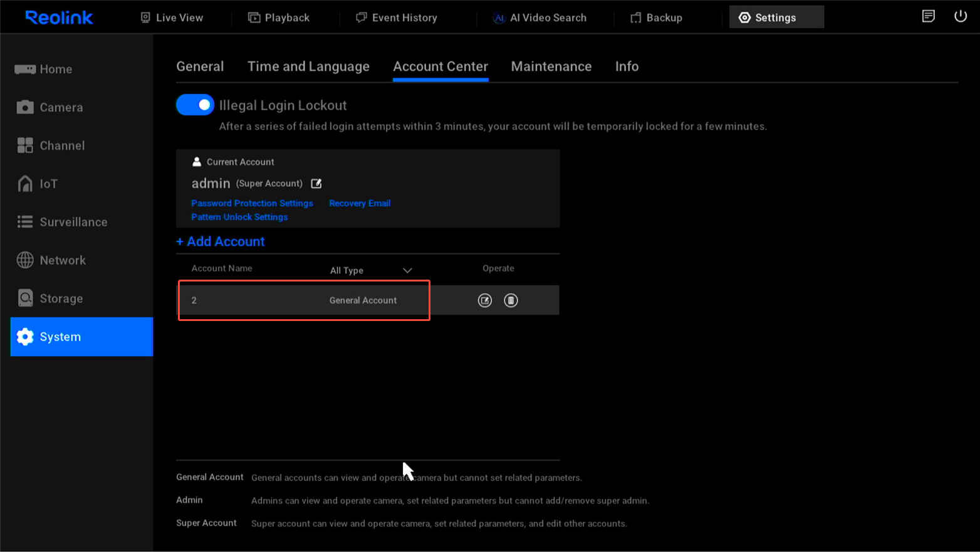Screen dimensions: 980x553
Task: Go to Network section in sidebar
Action: pyautogui.click(x=62, y=260)
